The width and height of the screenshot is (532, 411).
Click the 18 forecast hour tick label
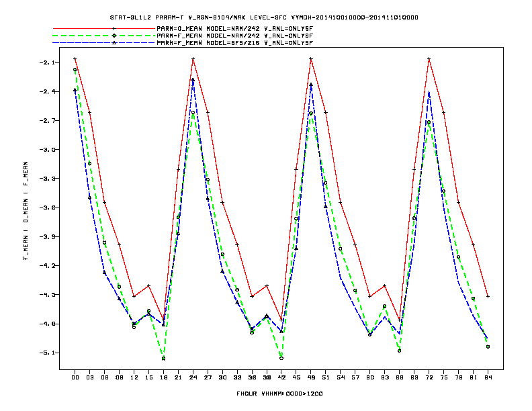(163, 377)
